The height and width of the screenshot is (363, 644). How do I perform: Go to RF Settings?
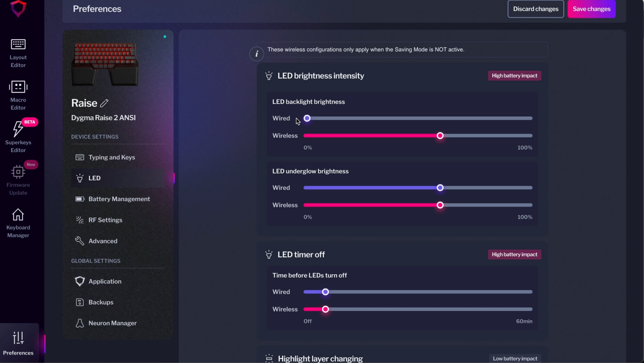point(105,220)
